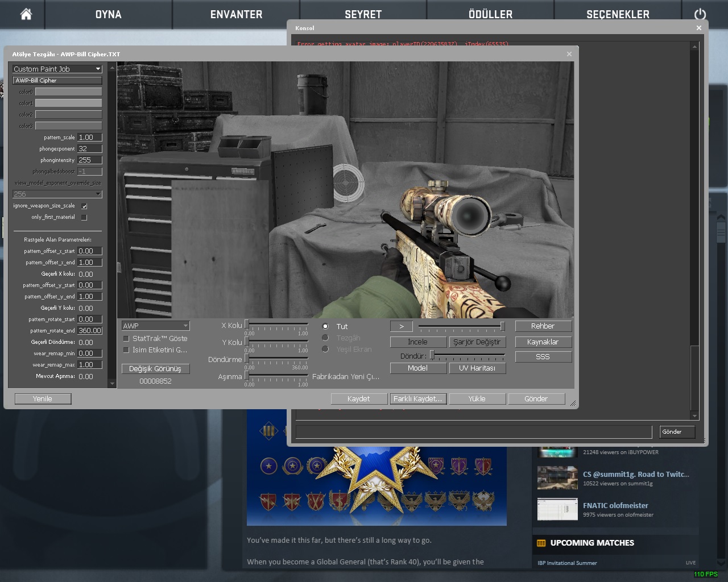Click the pattern_offset_x_start field
The width and height of the screenshot is (728, 582).
coord(90,251)
